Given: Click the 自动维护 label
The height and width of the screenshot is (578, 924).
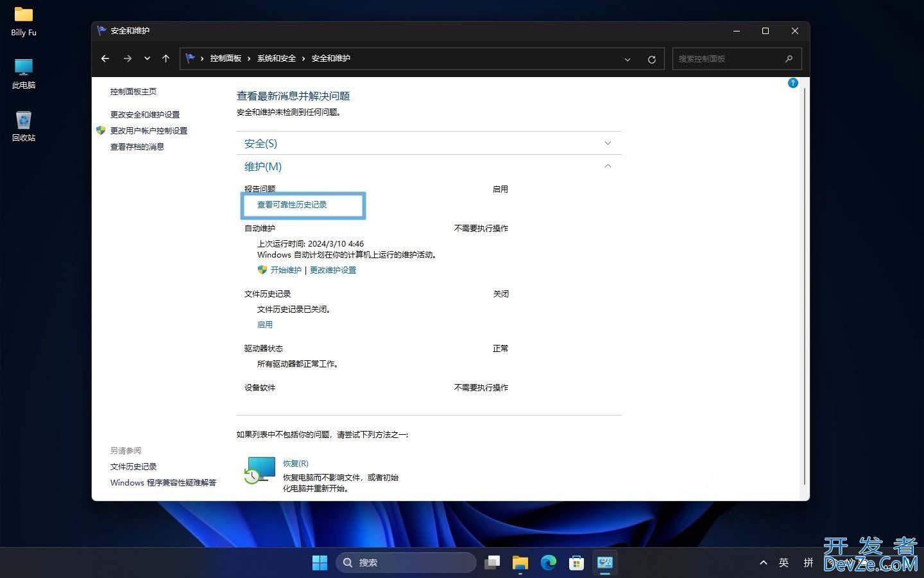Looking at the screenshot, I should [x=260, y=229].
